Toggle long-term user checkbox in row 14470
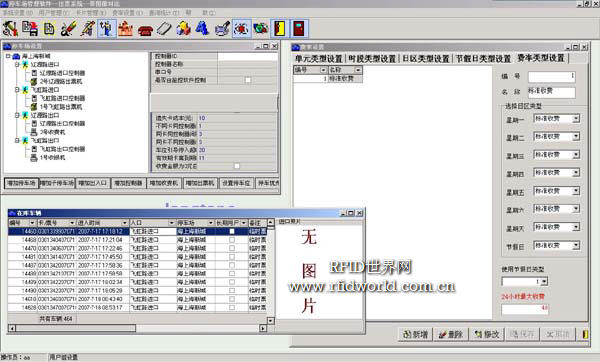This screenshot has height=362, width=600. (232, 248)
